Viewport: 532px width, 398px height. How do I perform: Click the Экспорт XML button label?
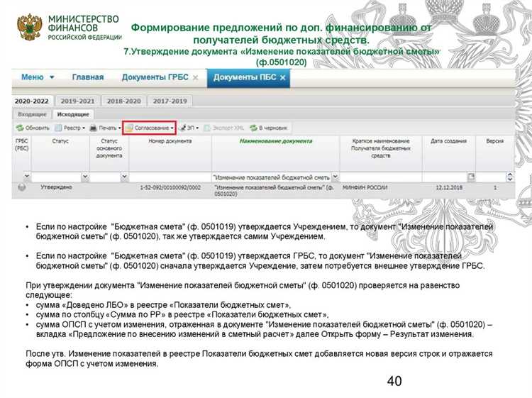click(x=228, y=128)
